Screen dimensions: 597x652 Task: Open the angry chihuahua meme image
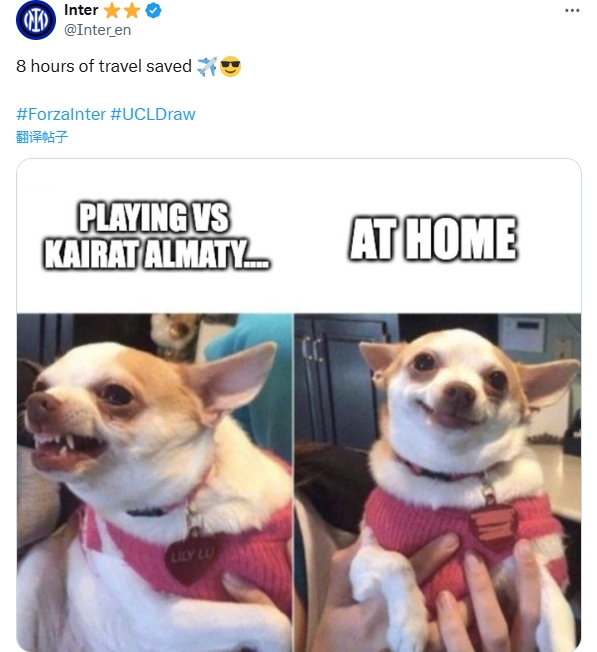[x=155, y=482]
